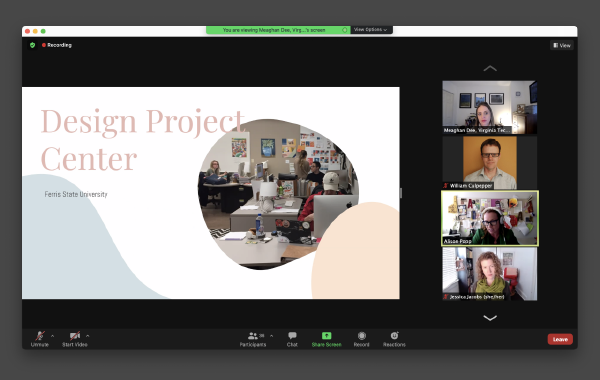This screenshot has width=600, height=380.
Task: Show previous participants with the up chevron
Action: point(490,68)
